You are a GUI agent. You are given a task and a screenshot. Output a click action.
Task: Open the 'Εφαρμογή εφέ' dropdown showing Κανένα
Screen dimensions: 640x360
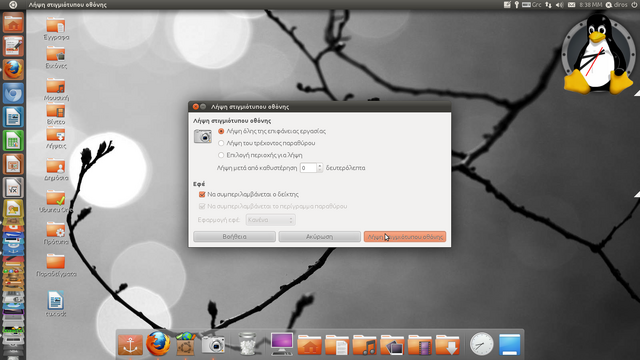[x=271, y=220]
